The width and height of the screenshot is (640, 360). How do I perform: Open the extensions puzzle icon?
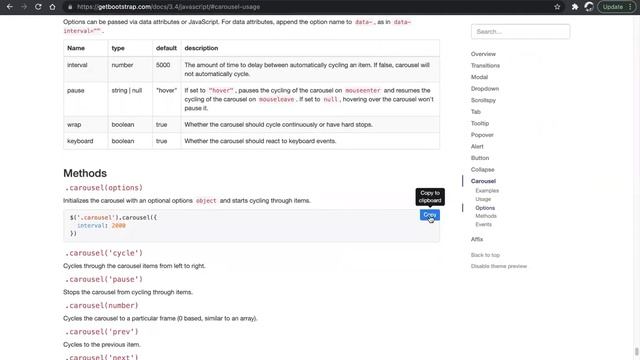pyautogui.click(x=575, y=7)
